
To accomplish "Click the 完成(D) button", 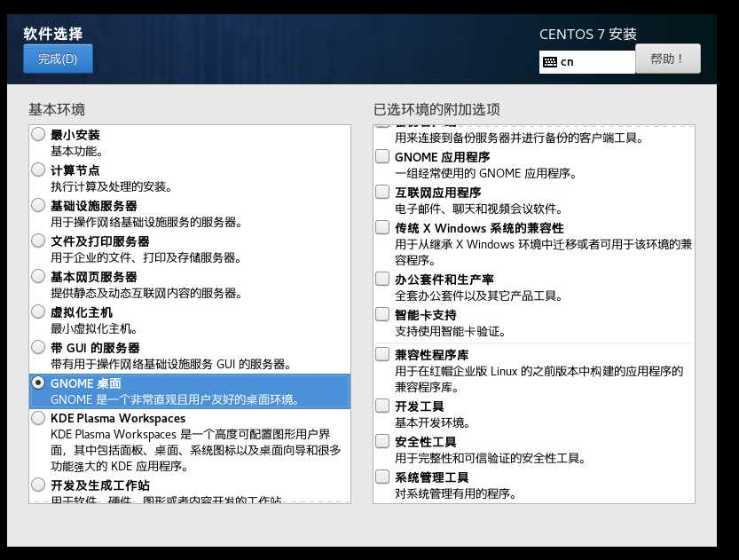I will [57, 58].
